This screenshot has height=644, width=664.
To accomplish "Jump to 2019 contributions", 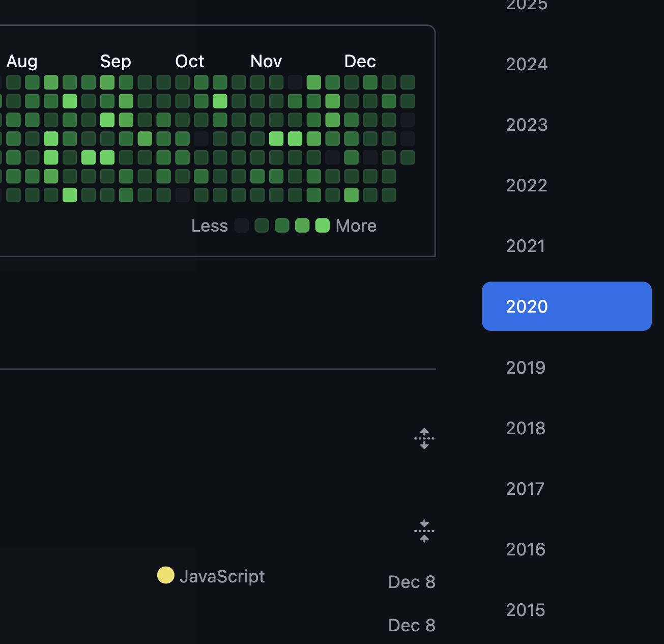I will (526, 368).
